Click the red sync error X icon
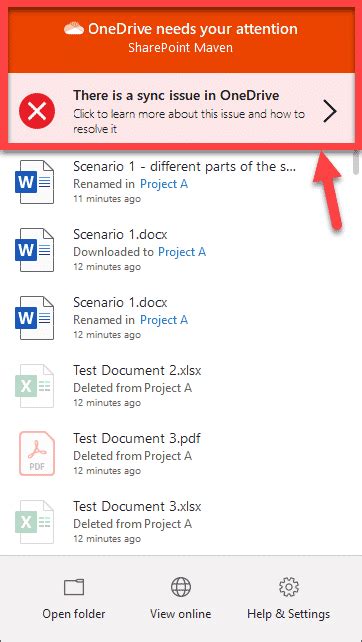Screen dimensions: 362x642 point(37,111)
